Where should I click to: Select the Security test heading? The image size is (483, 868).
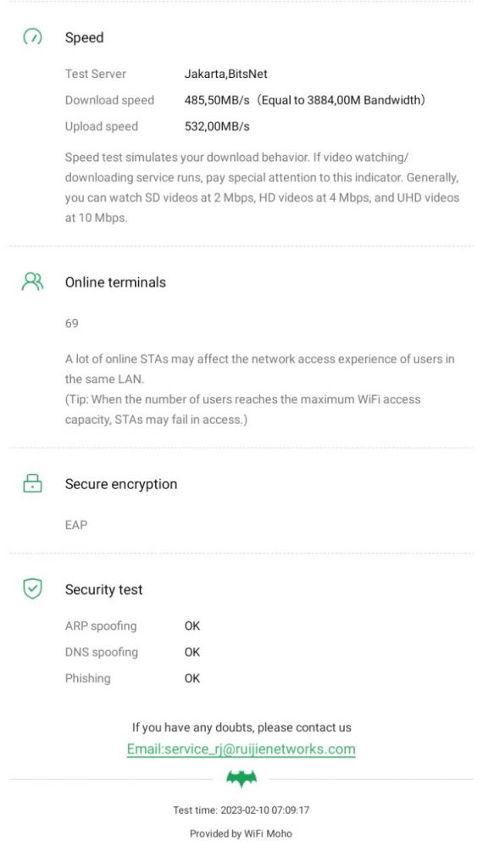coord(103,590)
